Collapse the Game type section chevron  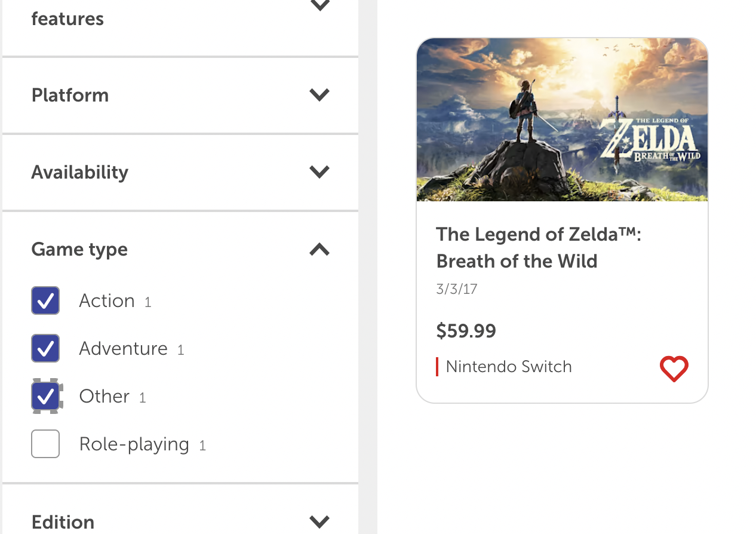(x=319, y=249)
